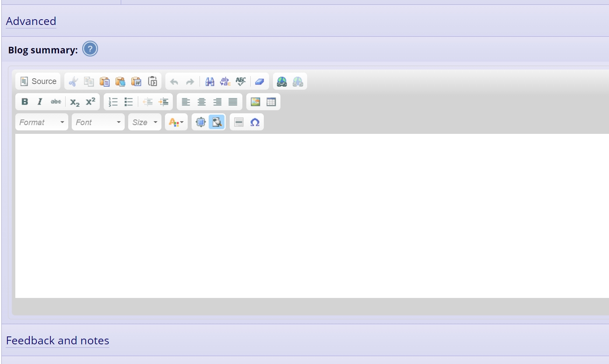Click inside the blog summary text area

pos(306,214)
